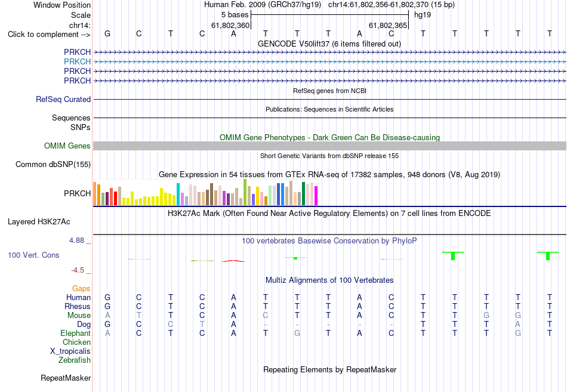Click the Rhesus species label
This screenshot has width=567, height=392.
coord(78,306)
